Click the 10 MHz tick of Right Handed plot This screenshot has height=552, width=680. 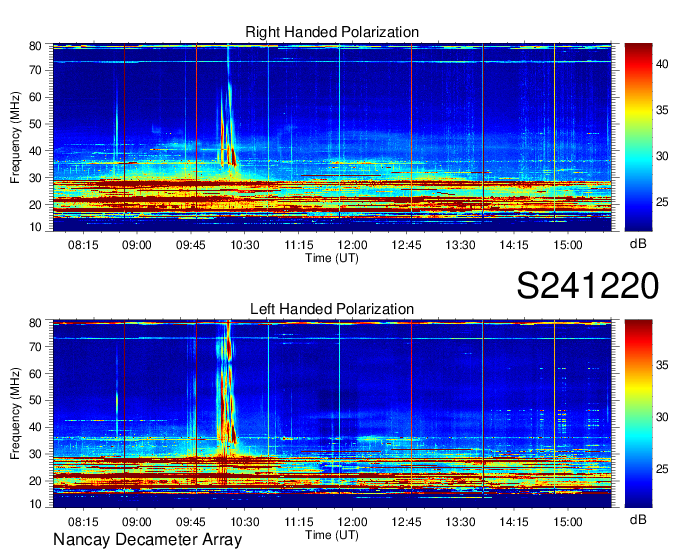(x=36, y=227)
